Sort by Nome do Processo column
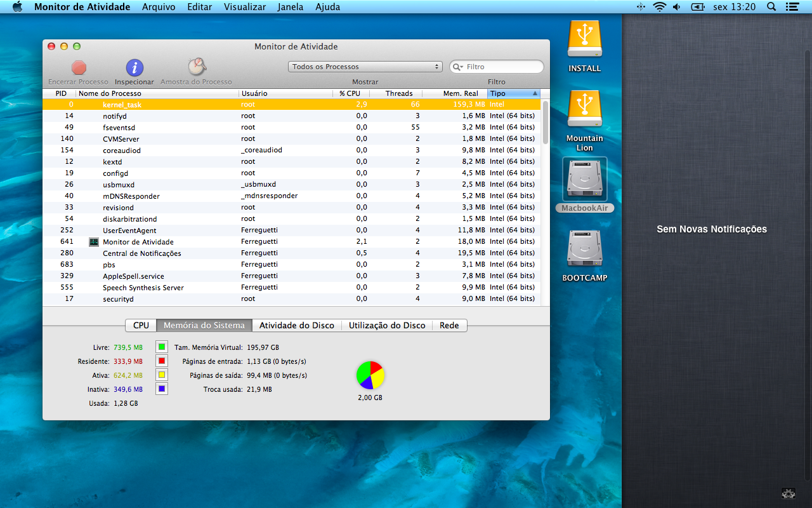The height and width of the screenshot is (508, 812). click(x=157, y=93)
